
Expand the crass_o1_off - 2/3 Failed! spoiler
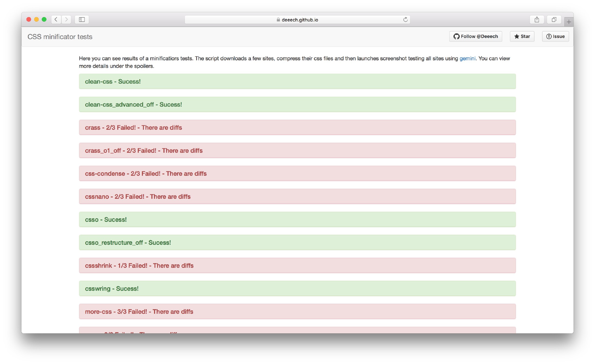click(x=297, y=150)
